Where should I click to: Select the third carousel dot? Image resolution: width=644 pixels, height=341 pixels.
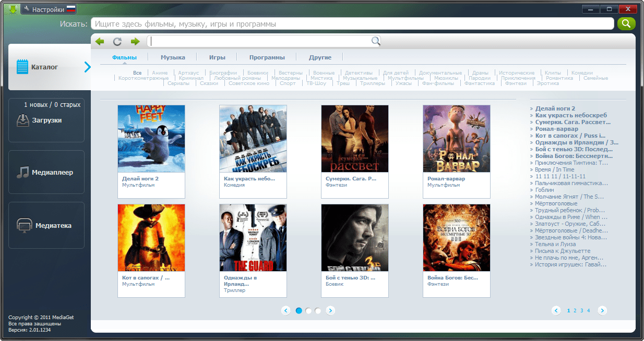click(x=318, y=311)
